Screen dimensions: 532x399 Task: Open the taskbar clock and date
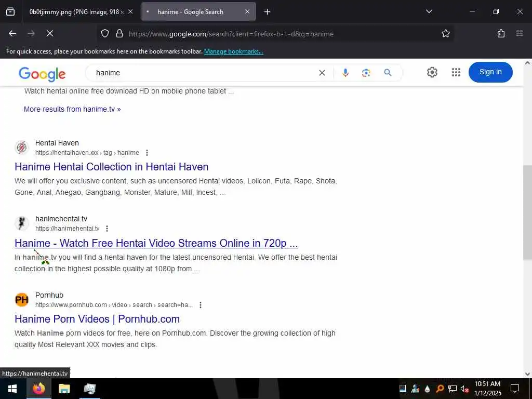coord(487,389)
